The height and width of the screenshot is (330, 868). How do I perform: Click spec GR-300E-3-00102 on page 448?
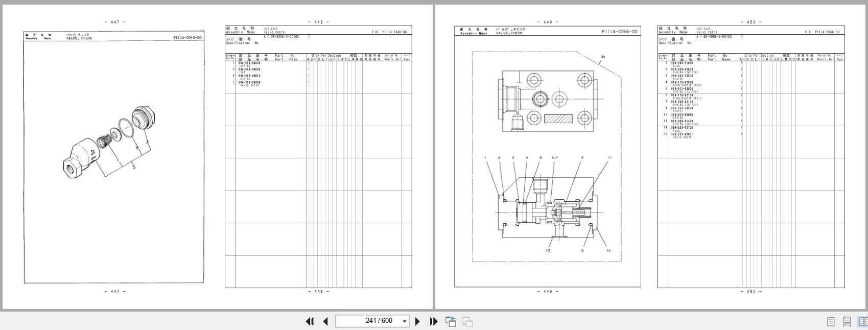285,37
